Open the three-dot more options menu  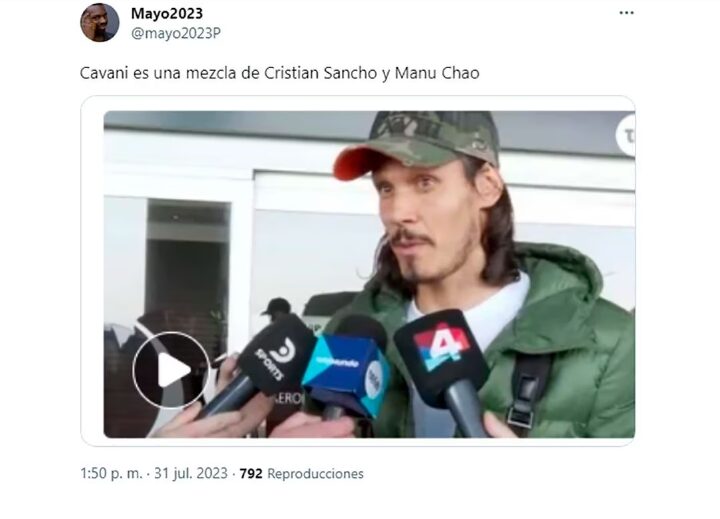(x=626, y=13)
